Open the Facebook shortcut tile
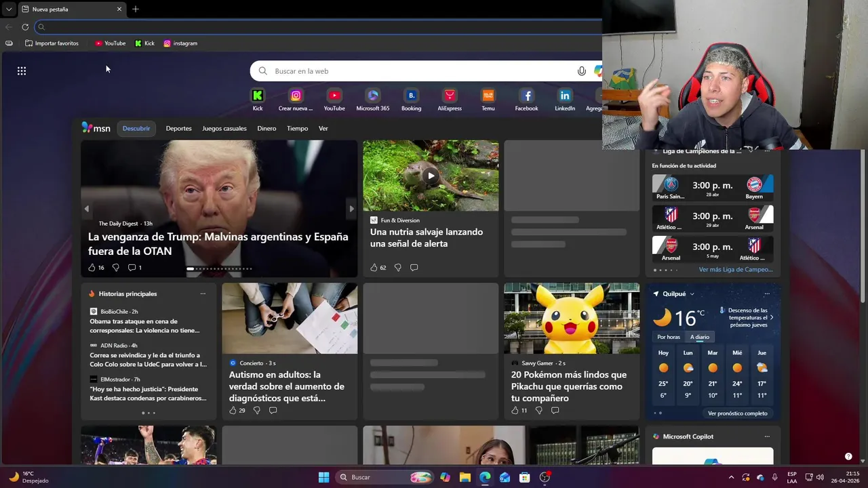This screenshot has height=488, width=868. pyautogui.click(x=526, y=100)
